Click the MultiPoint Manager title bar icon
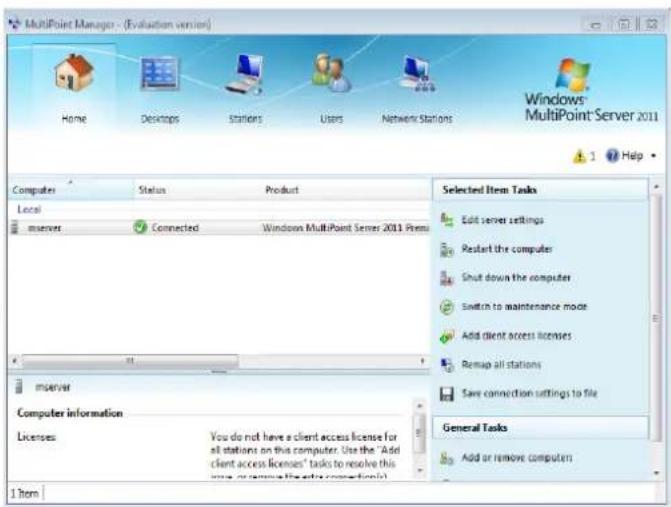 (15, 24)
